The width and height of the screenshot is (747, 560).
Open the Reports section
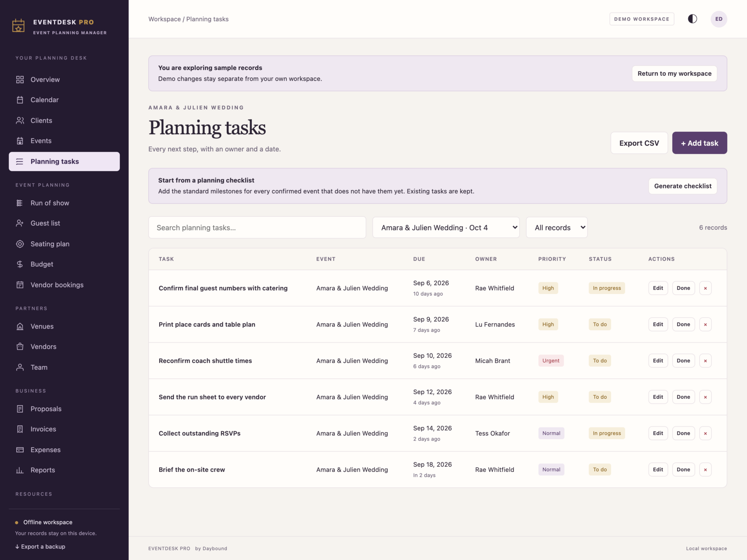click(64, 470)
